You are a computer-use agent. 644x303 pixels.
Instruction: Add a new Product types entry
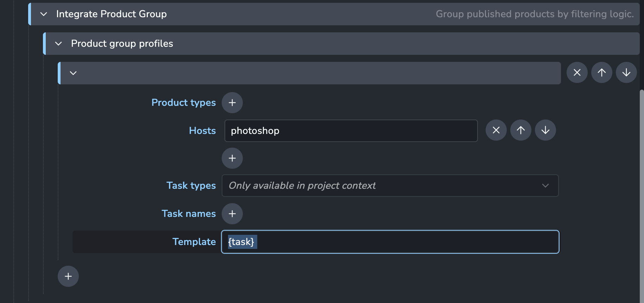(x=232, y=103)
